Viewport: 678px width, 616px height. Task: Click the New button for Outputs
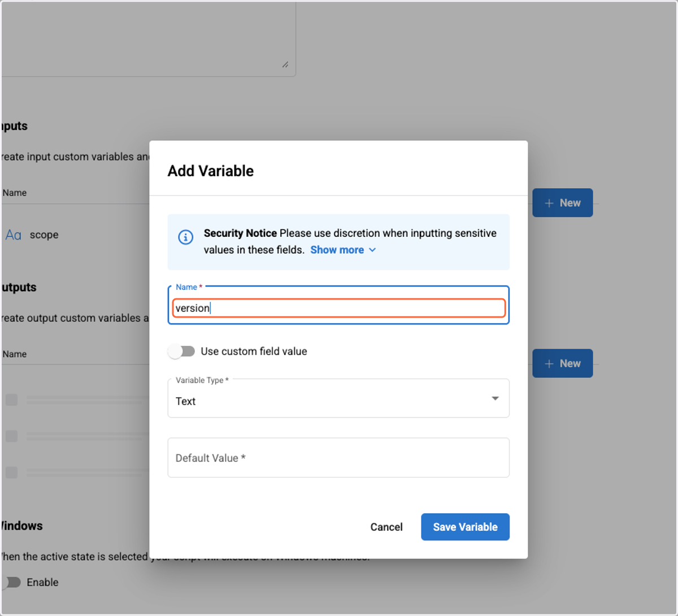coord(562,363)
